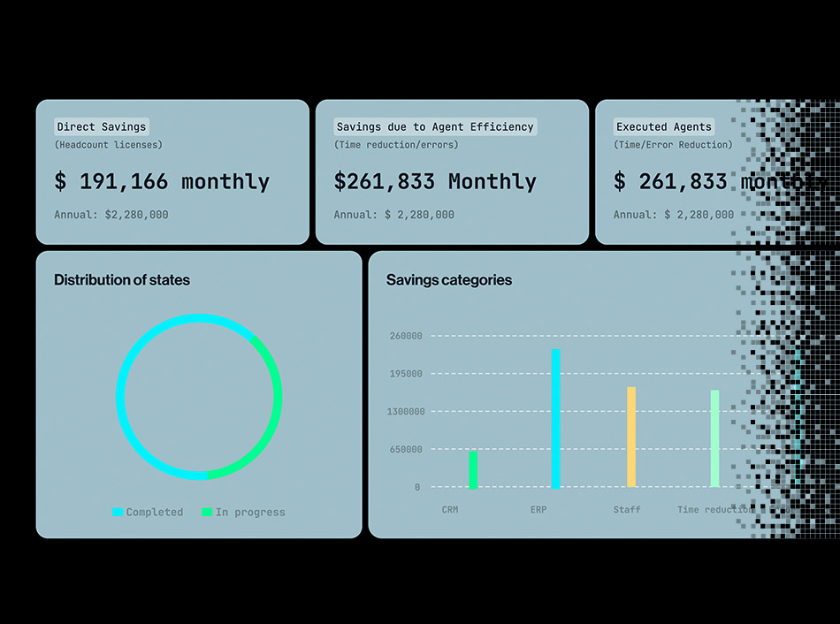840x624 pixels.
Task: Click the $ 191,166 monthly value
Action: pos(162,181)
